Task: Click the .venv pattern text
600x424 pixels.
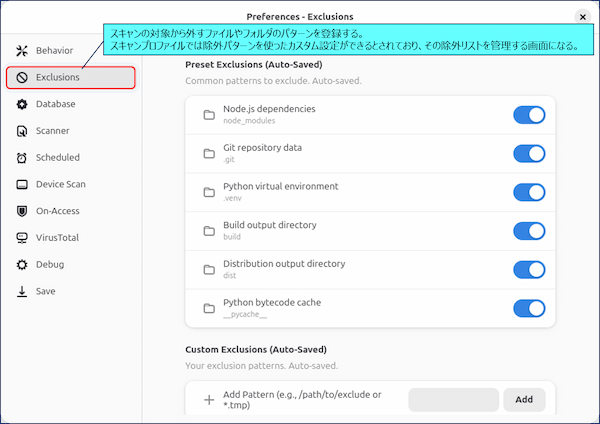Action: (232, 198)
